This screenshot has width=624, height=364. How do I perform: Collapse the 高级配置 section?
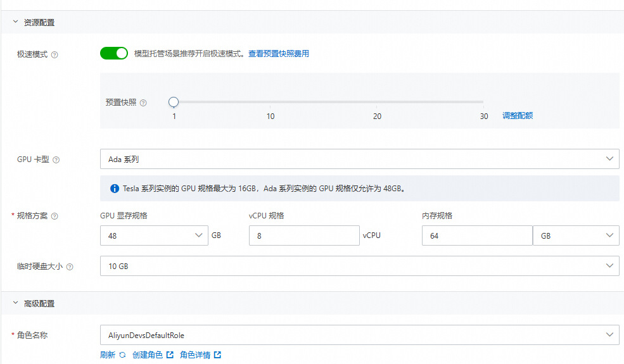point(16,303)
